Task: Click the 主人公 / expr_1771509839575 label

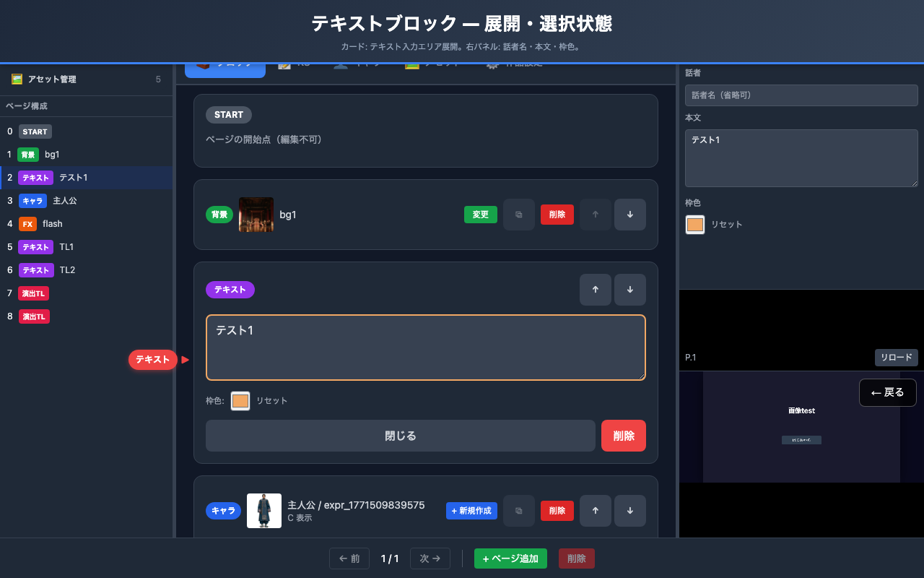Action: click(x=356, y=505)
